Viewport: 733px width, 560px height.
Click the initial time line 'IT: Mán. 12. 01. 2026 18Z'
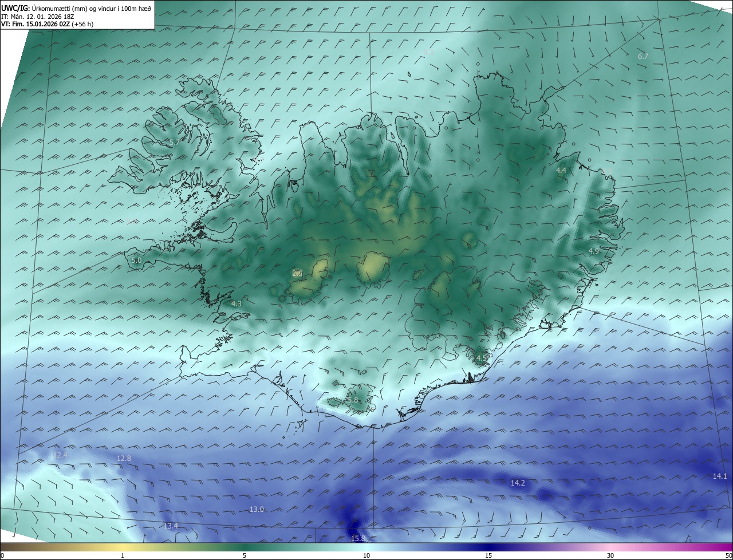(x=38, y=17)
